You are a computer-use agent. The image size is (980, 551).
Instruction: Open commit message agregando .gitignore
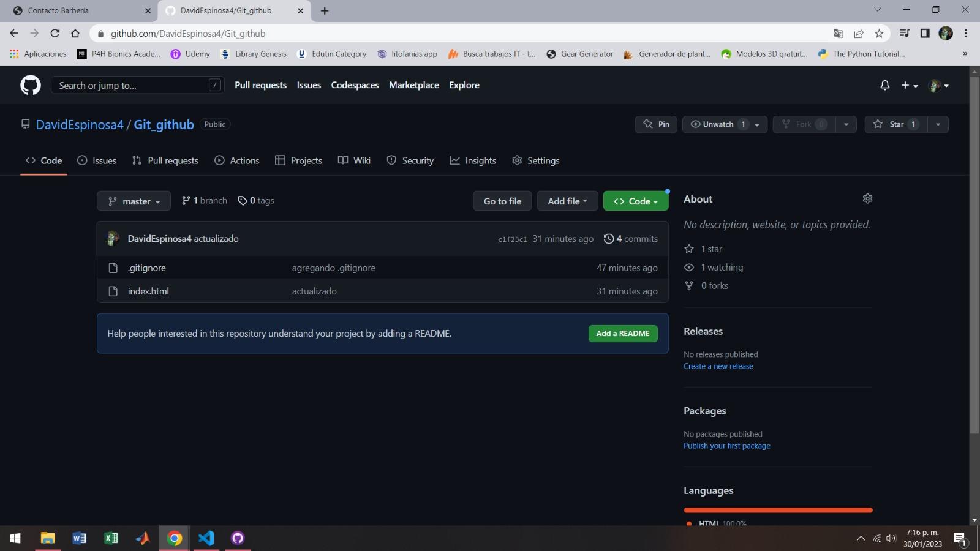pos(334,268)
